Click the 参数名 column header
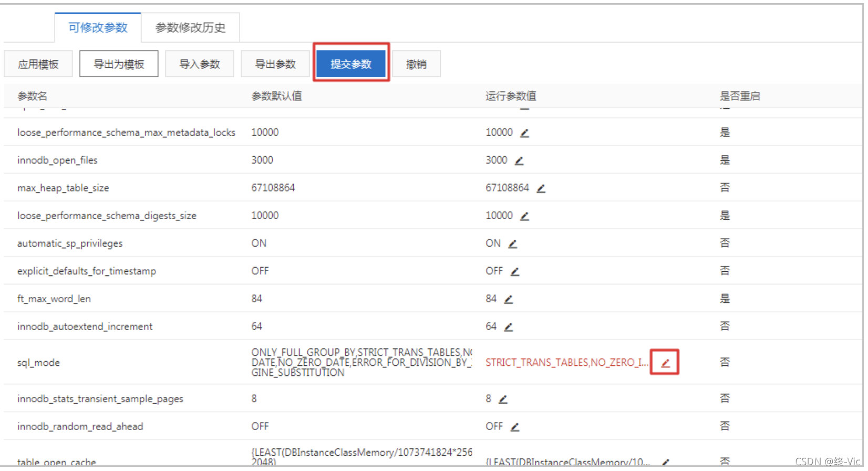This screenshot has height=471, width=868. 32,96
